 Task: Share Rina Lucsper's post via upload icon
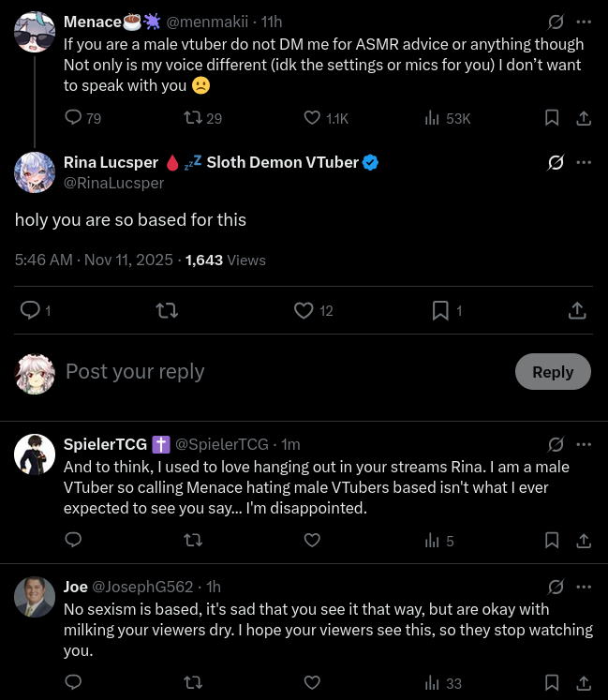[x=577, y=311]
